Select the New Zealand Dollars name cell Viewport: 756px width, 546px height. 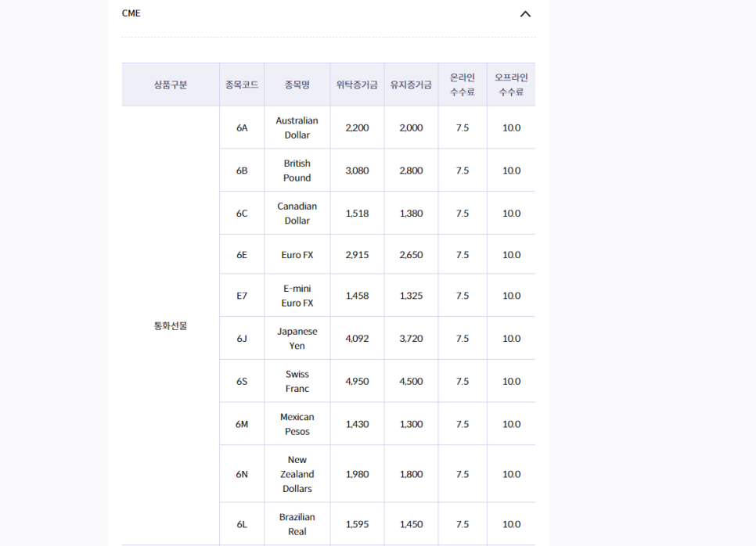click(297, 475)
